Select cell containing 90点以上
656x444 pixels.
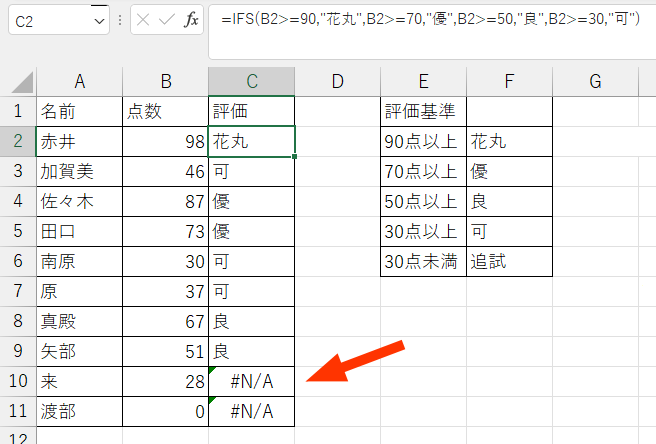pos(423,141)
